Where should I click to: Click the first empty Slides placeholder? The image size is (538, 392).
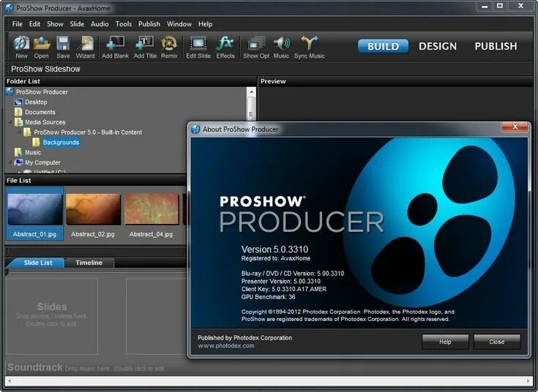pos(52,316)
